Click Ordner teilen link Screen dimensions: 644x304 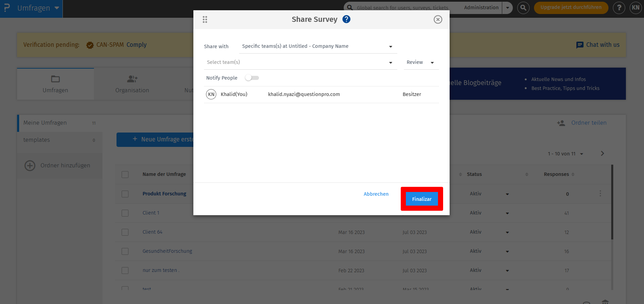(589, 123)
